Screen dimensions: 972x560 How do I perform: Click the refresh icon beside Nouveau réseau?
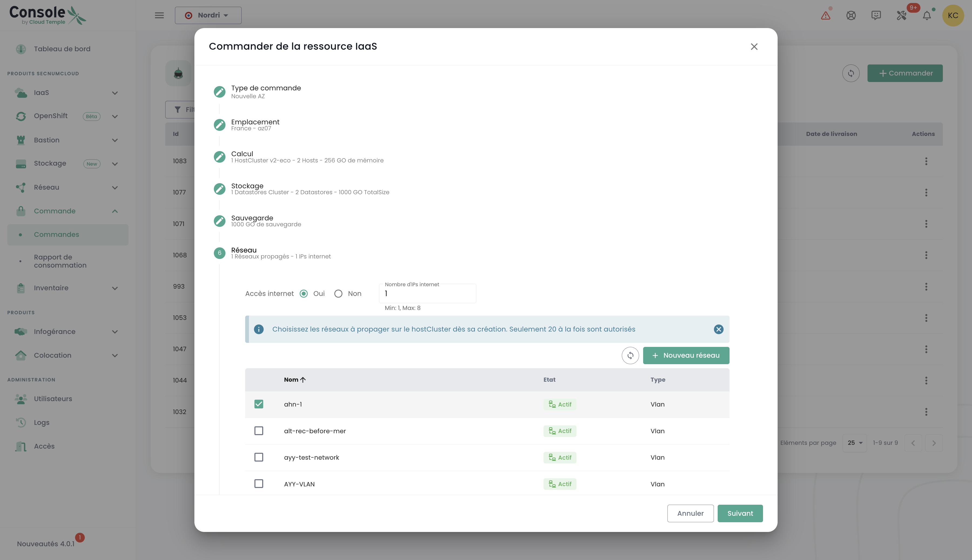[630, 355]
